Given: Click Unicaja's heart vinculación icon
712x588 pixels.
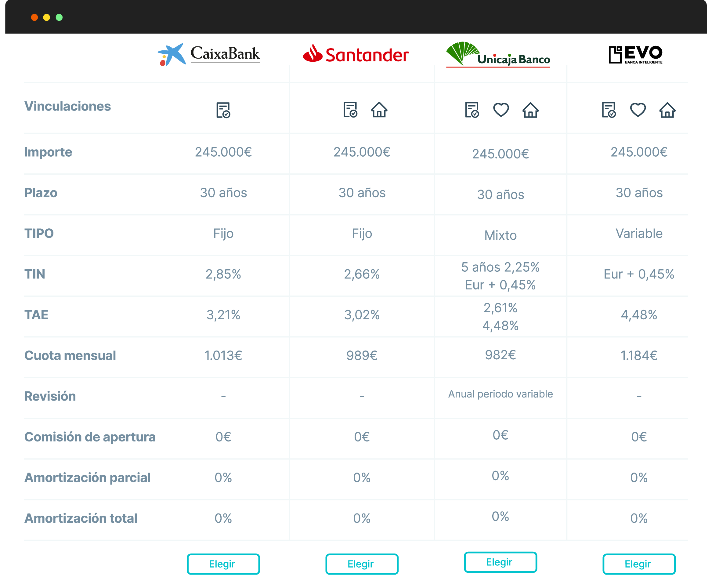Looking at the screenshot, I should point(501,110).
